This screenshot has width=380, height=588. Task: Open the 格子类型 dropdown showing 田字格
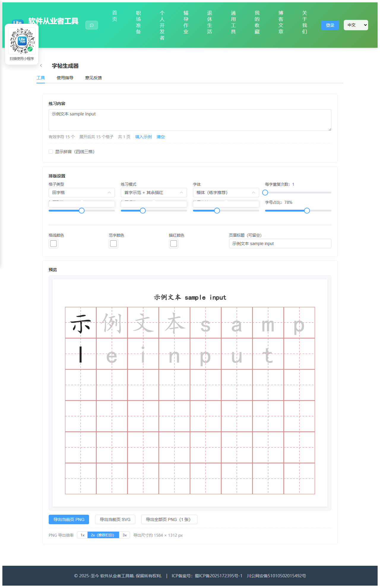[82, 193]
